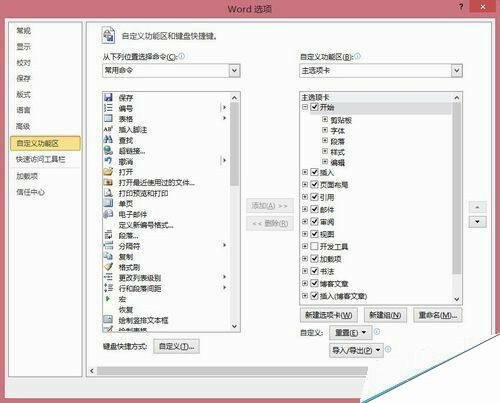Image resolution: width=500 pixels, height=403 pixels.
Task: Open the 导入/导出(P) dropdown button
Action: click(356, 350)
